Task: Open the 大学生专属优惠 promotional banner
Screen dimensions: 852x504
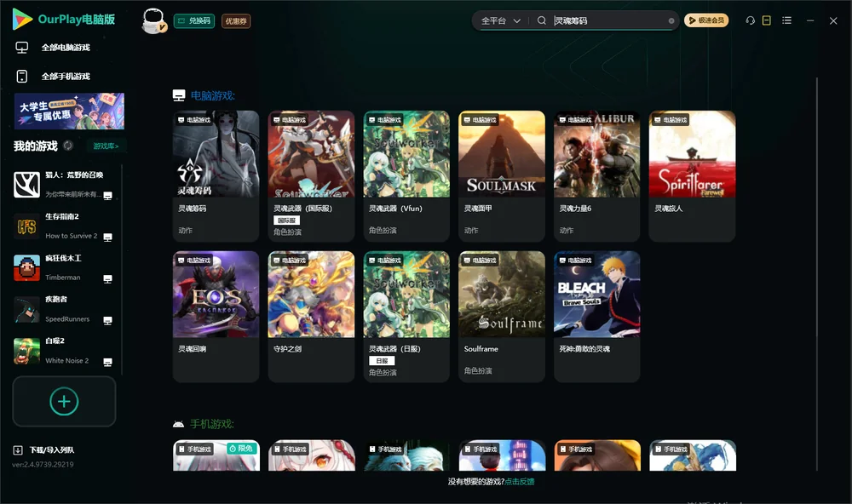Action: [x=69, y=112]
